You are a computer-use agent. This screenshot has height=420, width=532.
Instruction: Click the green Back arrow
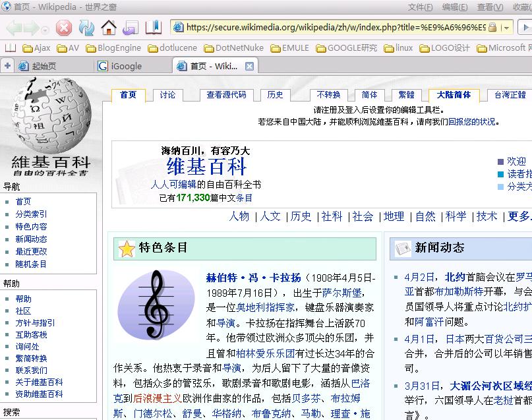coord(15,28)
